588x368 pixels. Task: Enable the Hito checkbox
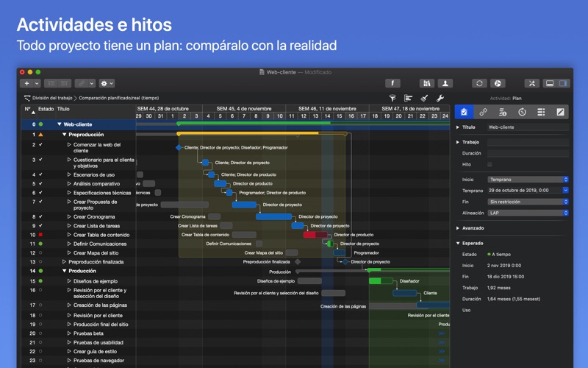coord(490,164)
